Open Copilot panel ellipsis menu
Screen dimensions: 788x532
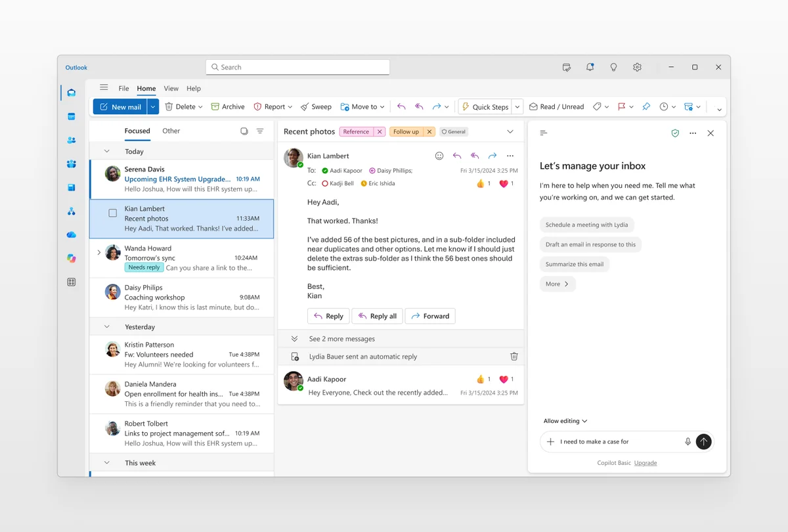[x=693, y=133]
